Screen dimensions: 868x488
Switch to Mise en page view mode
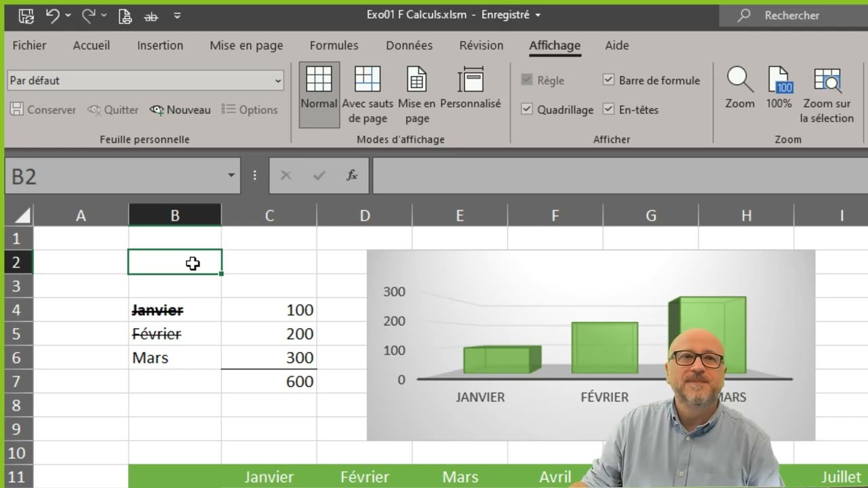(417, 94)
